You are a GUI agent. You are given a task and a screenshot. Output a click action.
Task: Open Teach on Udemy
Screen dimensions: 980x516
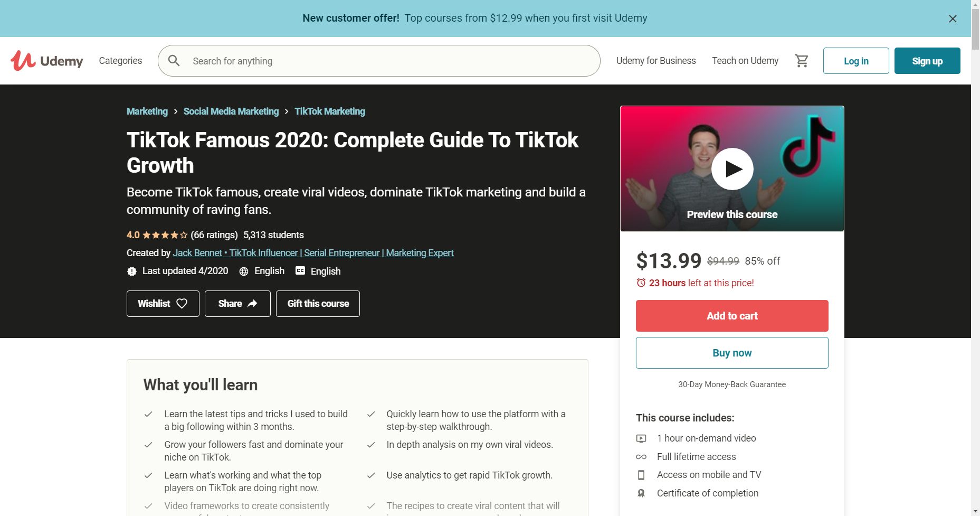click(745, 61)
